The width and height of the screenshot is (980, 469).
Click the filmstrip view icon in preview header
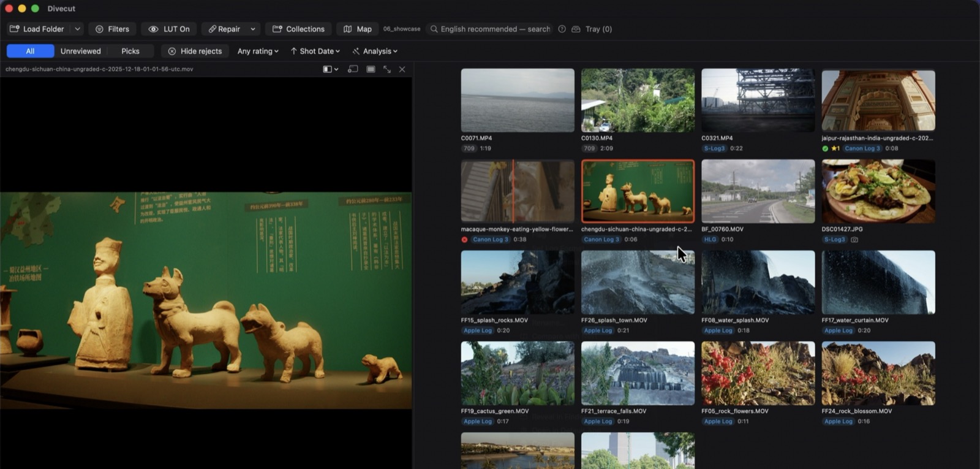(371, 69)
